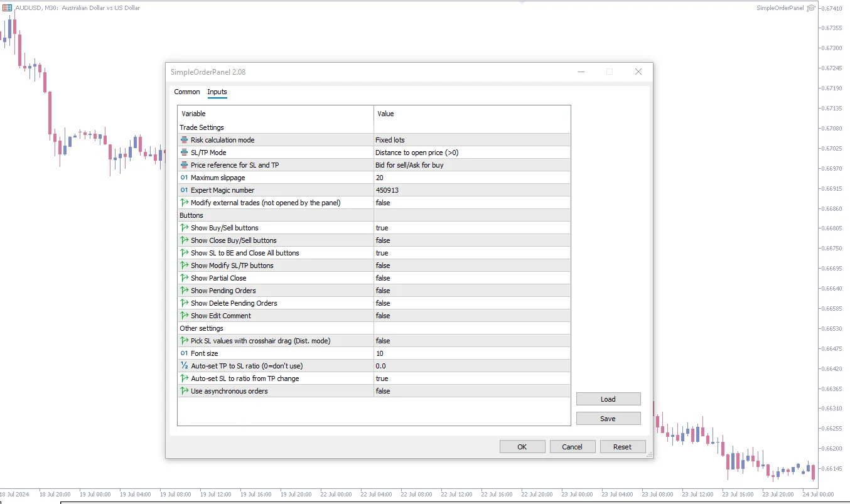Toggle Show Partial Close value false
Image resolution: width=850 pixels, height=504 pixels.
[x=472, y=278]
